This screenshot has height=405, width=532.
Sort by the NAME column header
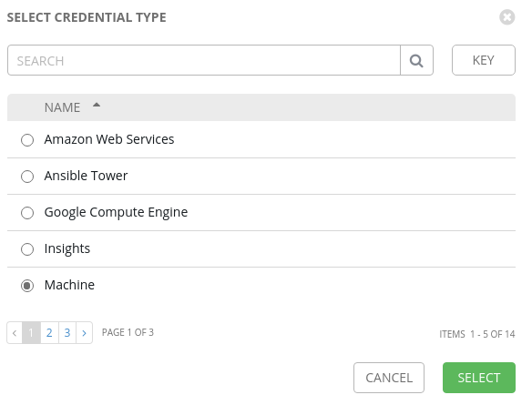click(x=63, y=107)
